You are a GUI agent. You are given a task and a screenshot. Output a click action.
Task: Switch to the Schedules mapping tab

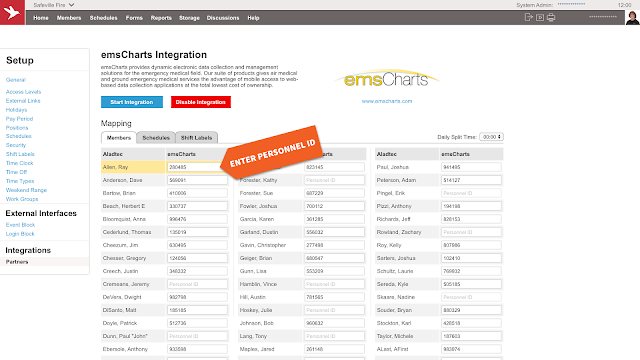156,138
